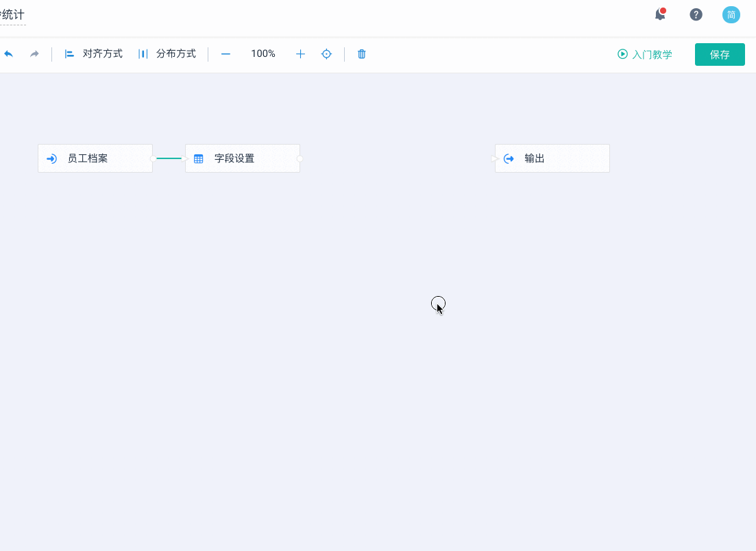This screenshot has width=756, height=551.
Task: Click the 输出 node arrow icon
Action: [509, 158]
